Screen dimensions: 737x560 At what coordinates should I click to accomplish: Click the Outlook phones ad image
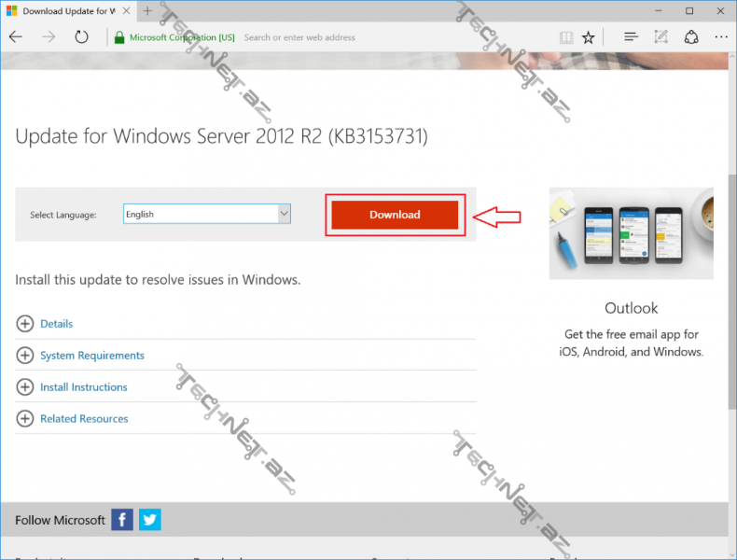[631, 232]
